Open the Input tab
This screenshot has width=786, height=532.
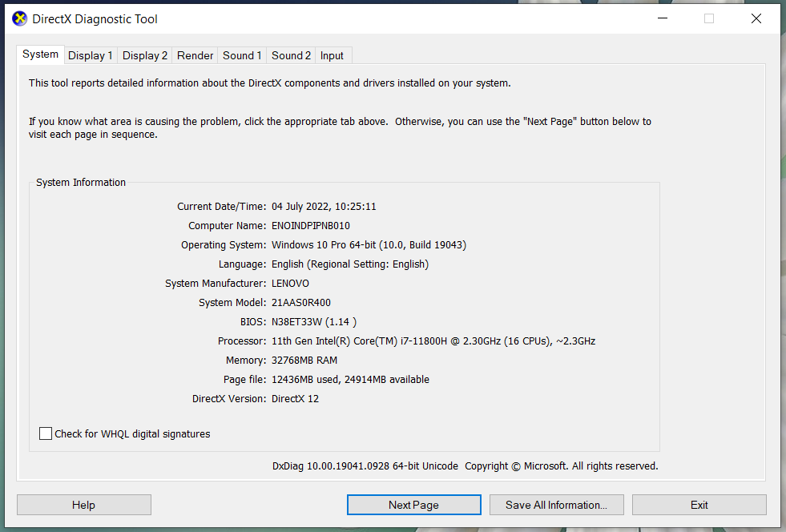pyautogui.click(x=332, y=55)
